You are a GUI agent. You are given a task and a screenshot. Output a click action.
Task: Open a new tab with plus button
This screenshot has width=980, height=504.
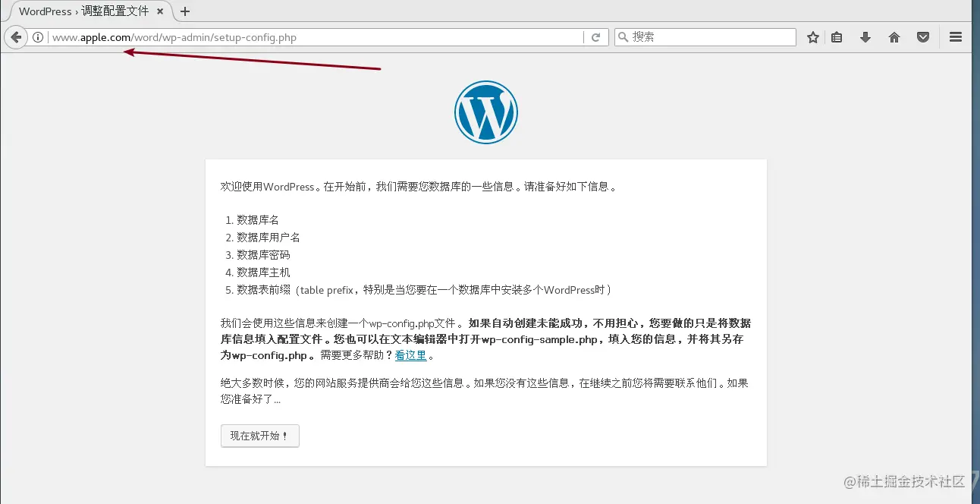[x=185, y=11]
